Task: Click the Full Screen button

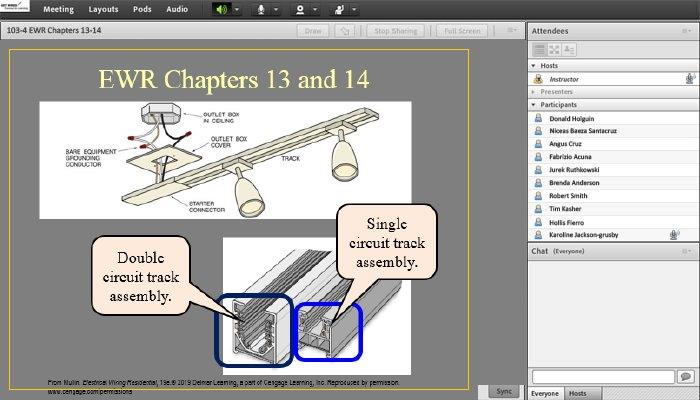Action: click(462, 31)
